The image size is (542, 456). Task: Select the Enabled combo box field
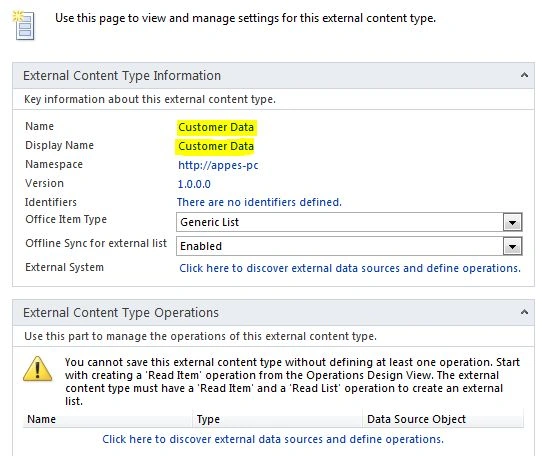[349, 246]
